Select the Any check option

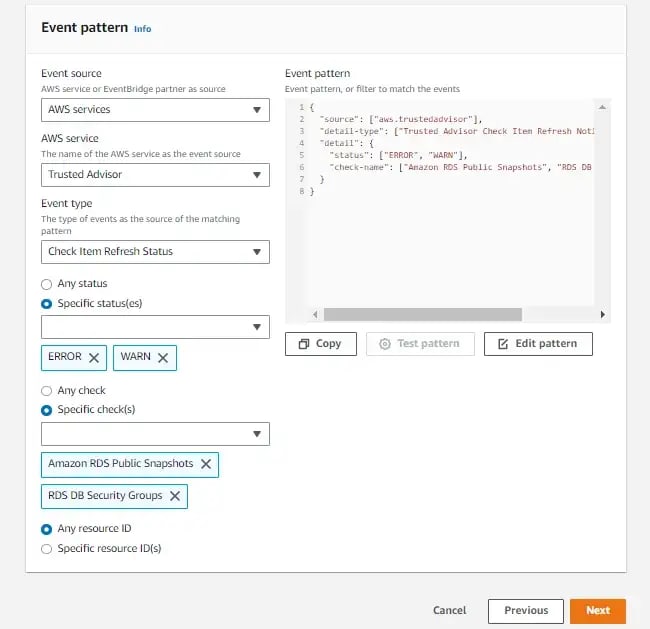click(x=46, y=391)
